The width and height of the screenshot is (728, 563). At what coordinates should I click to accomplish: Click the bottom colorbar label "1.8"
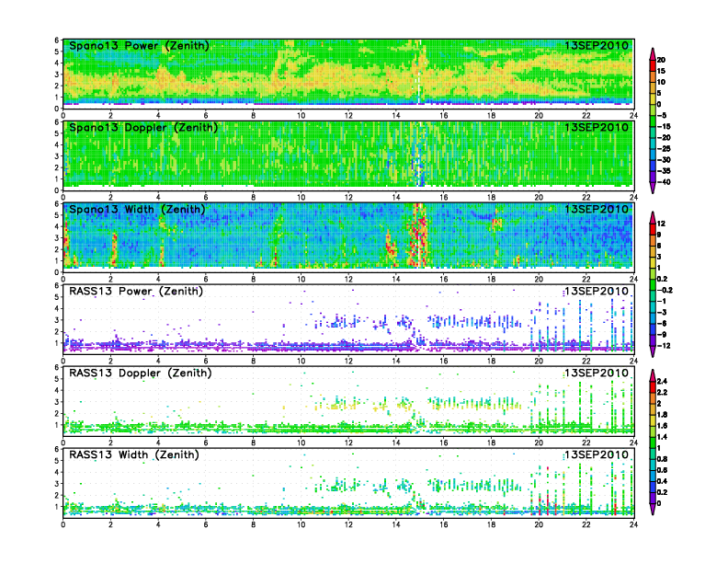[x=662, y=414]
